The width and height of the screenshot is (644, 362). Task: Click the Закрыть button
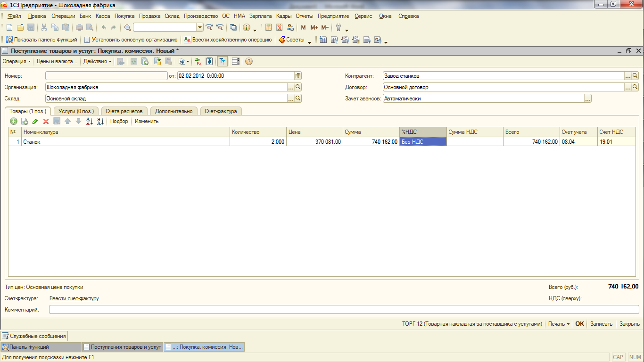(x=629, y=324)
